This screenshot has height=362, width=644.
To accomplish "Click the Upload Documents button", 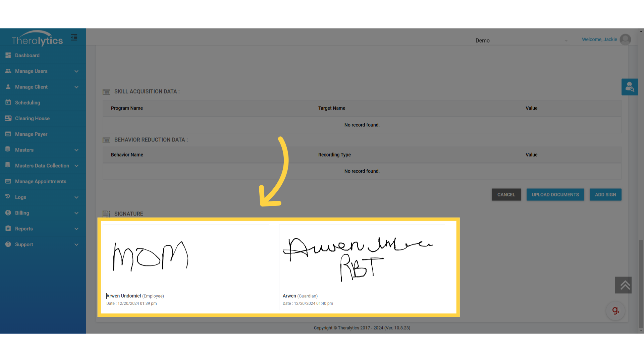I will click(555, 195).
